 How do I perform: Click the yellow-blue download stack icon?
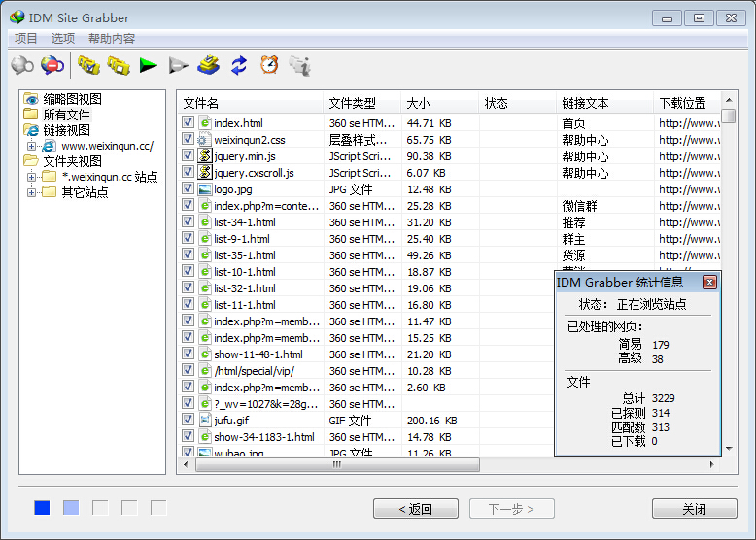click(x=208, y=65)
